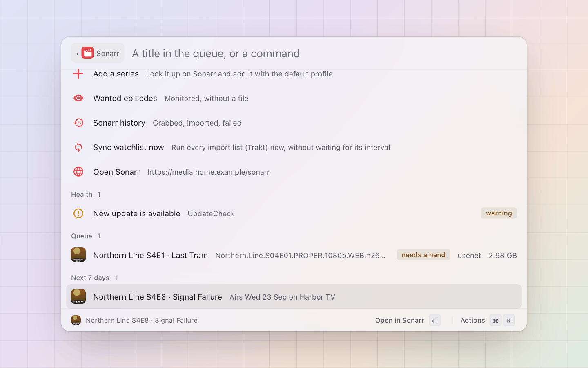Click 'Grabbed, imported, failed' description

tap(197, 123)
